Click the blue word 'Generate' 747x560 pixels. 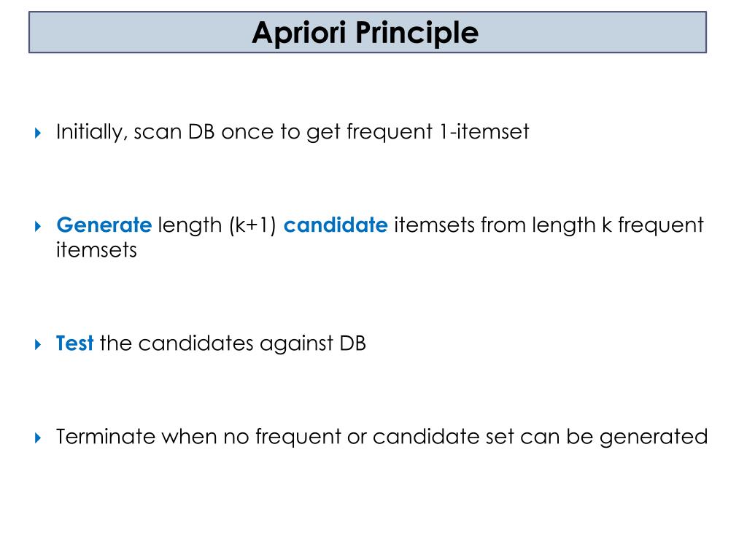tap(104, 226)
